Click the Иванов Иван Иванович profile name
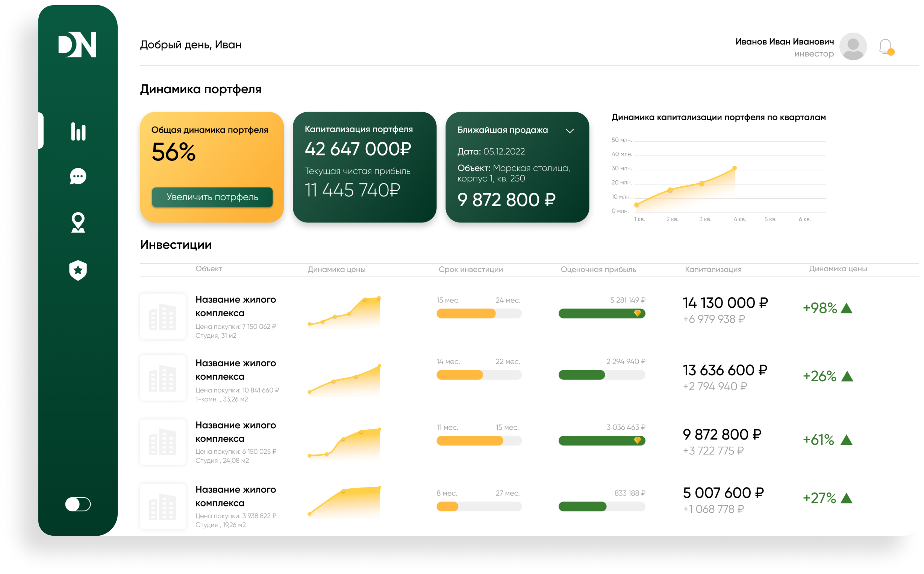This screenshot has width=924, height=574. click(784, 42)
